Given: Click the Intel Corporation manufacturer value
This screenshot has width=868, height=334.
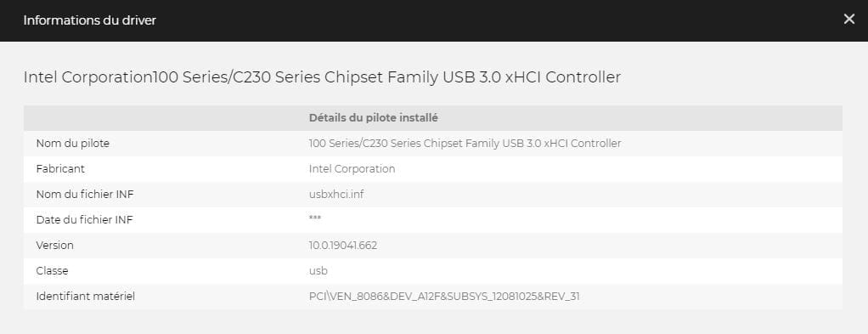Looking at the screenshot, I should (x=352, y=169).
